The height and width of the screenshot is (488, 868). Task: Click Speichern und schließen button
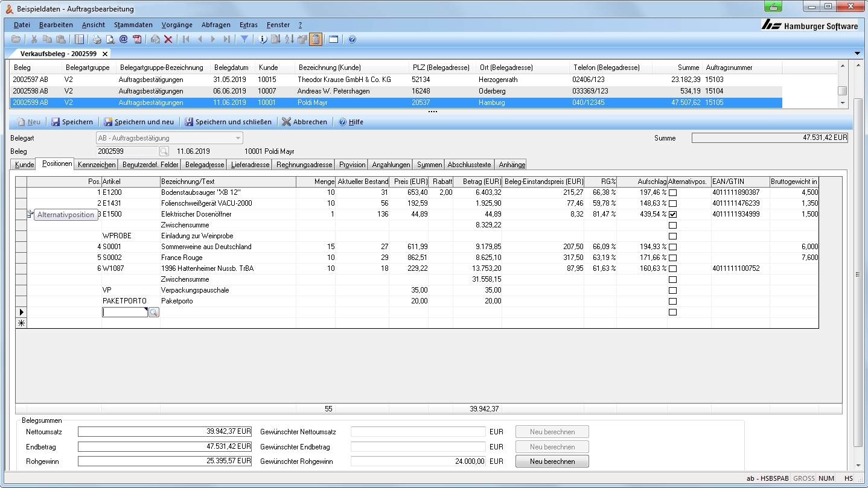(x=228, y=122)
